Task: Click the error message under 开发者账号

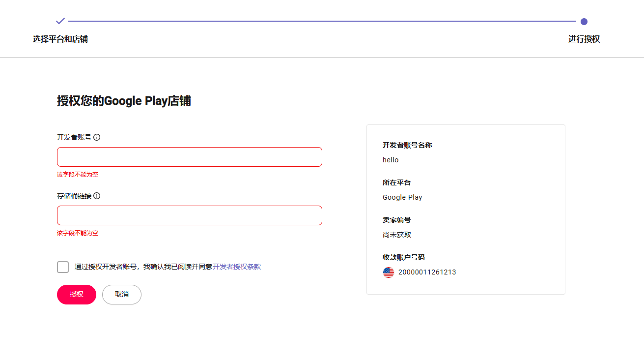Action: coord(78,175)
